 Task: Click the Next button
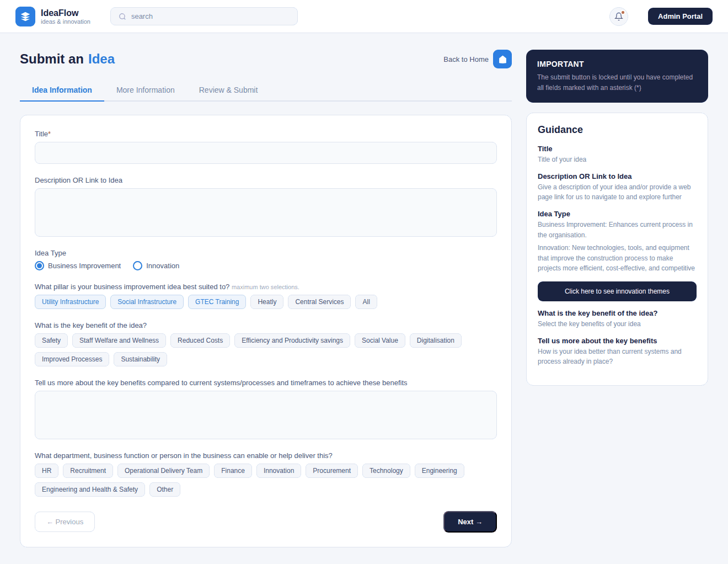pyautogui.click(x=470, y=522)
